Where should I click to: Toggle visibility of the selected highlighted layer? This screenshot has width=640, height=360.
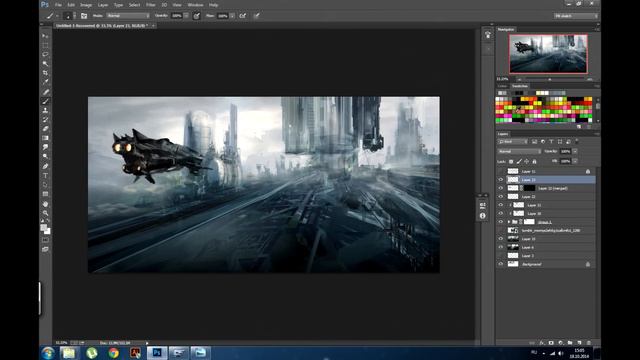[x=501, y=180]
